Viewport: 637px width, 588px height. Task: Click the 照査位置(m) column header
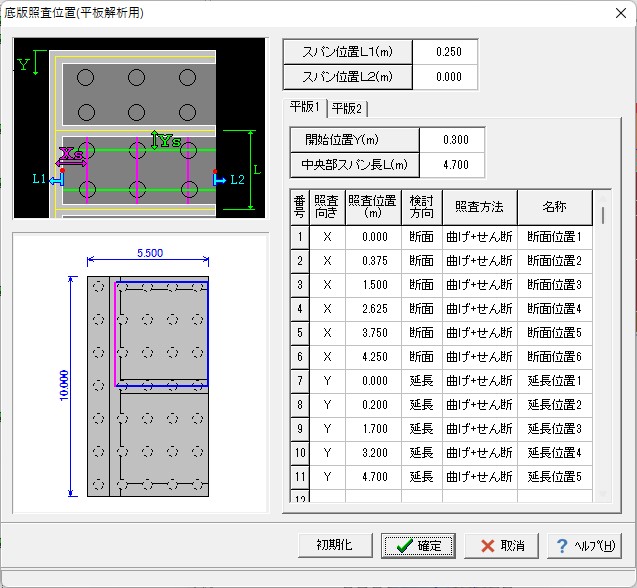(x=373, y=207)
